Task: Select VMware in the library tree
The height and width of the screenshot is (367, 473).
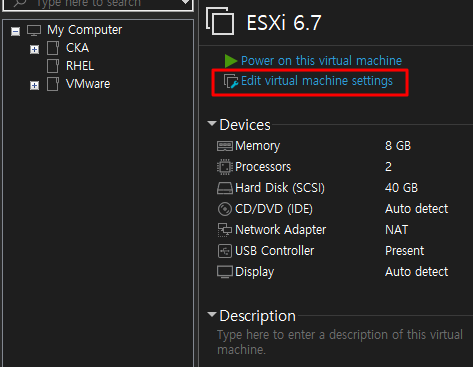Action: pos(88,84)
